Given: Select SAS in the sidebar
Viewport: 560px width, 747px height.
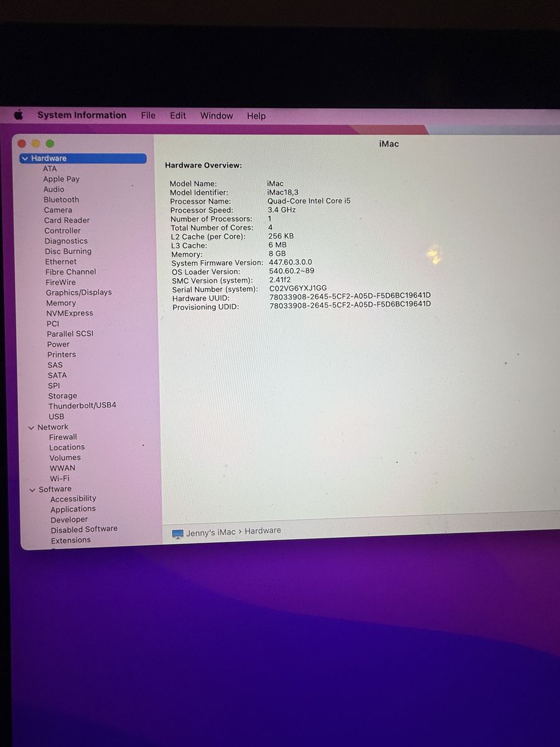Looking at the screenshot, I should click(x=55, y=365).
